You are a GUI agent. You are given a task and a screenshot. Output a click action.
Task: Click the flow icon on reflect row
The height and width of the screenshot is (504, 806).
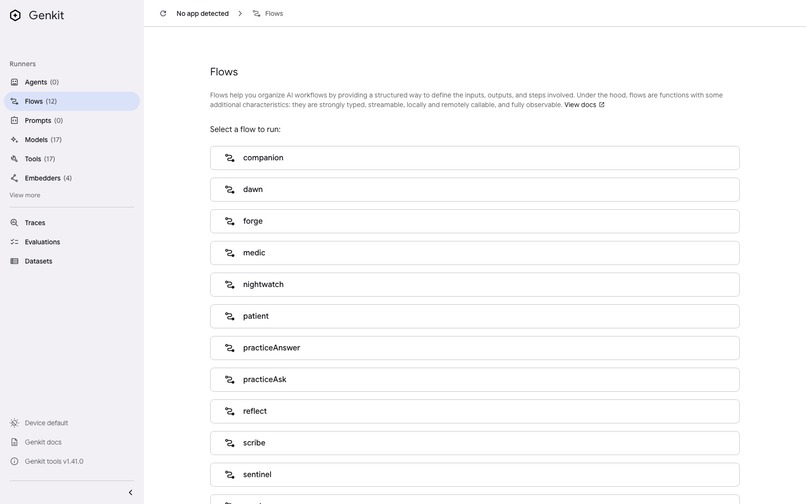click(x=230, y=411)
